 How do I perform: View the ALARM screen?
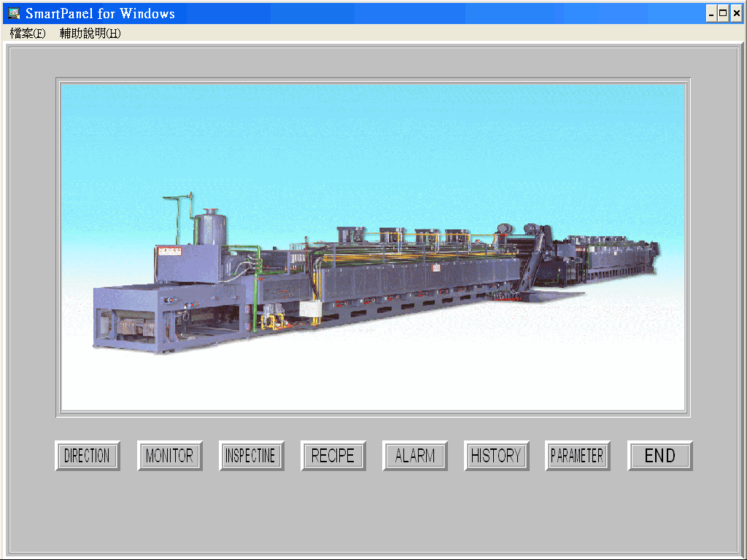(x=414, y=456)
